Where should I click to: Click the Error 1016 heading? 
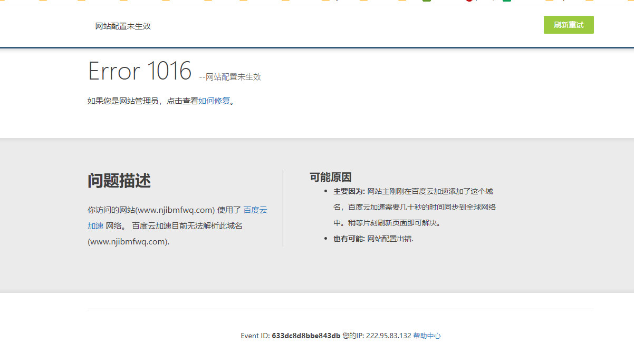[x=140, y=71]
